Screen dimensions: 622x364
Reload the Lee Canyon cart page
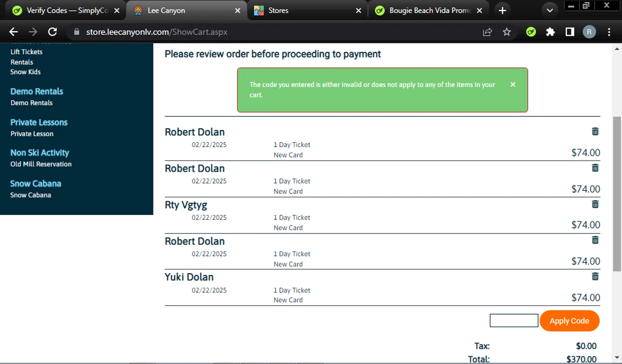(52, 32)
